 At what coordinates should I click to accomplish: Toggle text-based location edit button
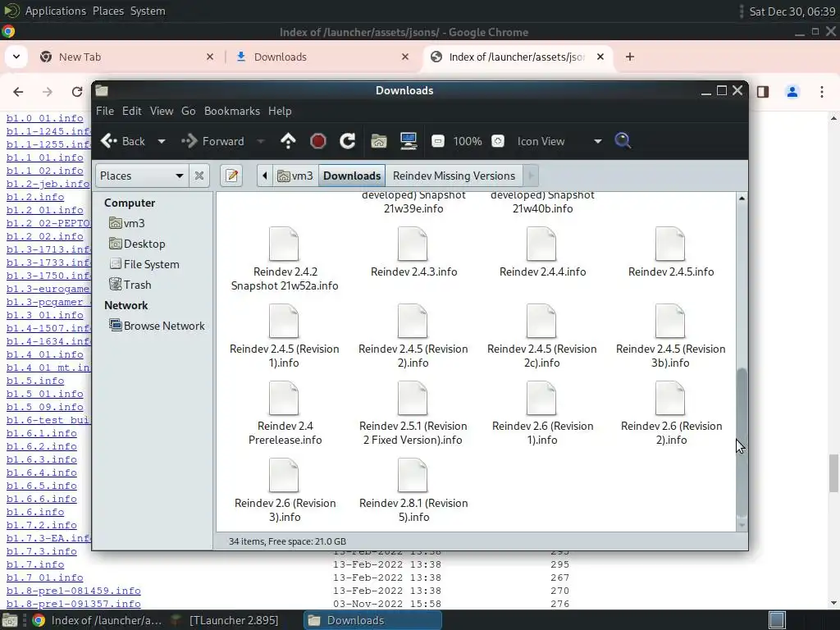[x=232, y=176]
